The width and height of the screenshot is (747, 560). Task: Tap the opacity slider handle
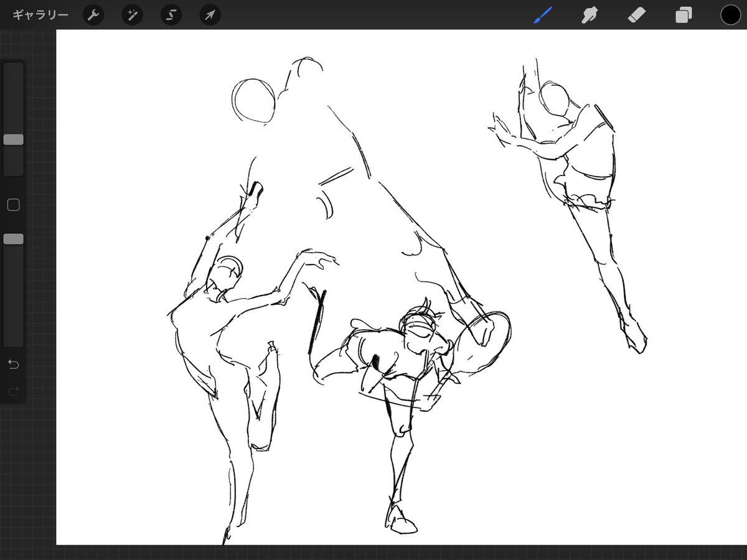(13, 238)
